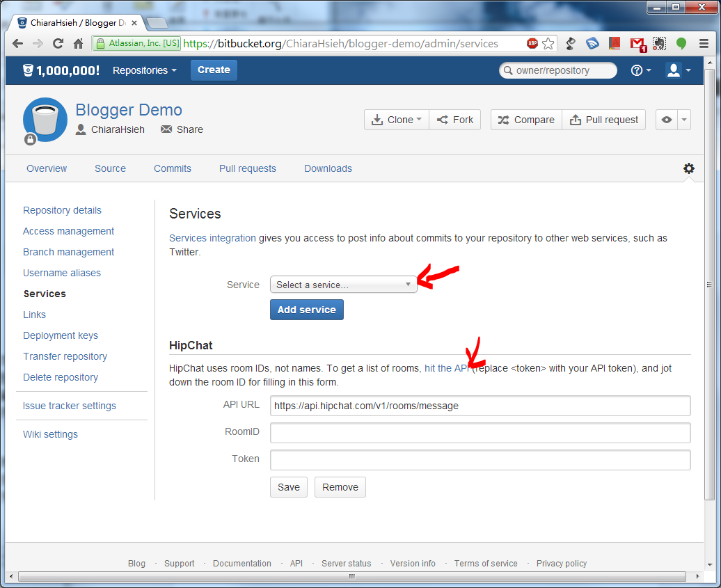This screenshot has height=588, width=721.
Task: Click into the API URL field
Action: point(480,406)
